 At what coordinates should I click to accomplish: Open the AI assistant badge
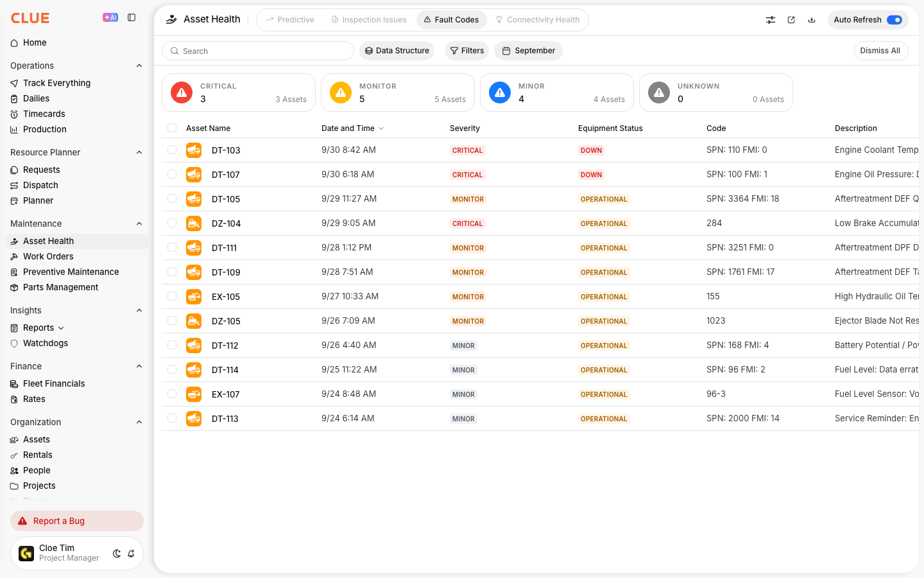point(110,17)
